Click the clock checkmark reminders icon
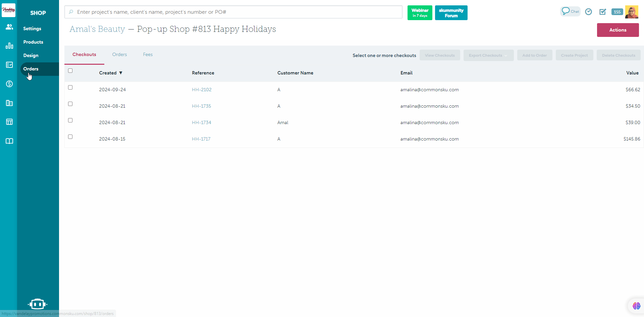The height and width of the screenshot is (317, 644). [x=588, y=12]
